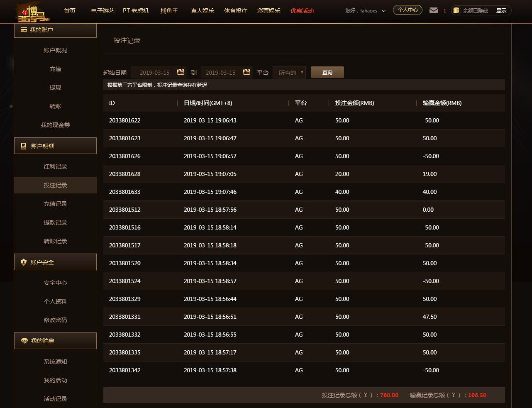Click the 账户明细 calculator icon

point(24,146)
